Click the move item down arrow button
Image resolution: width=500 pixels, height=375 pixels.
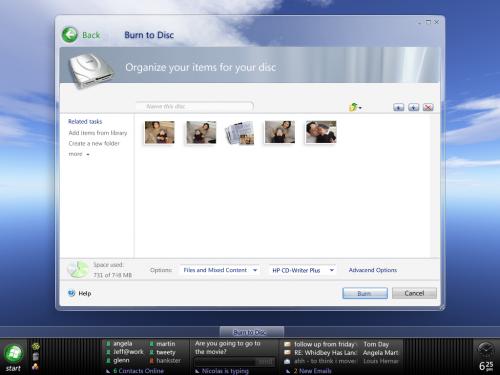(413, 107)
